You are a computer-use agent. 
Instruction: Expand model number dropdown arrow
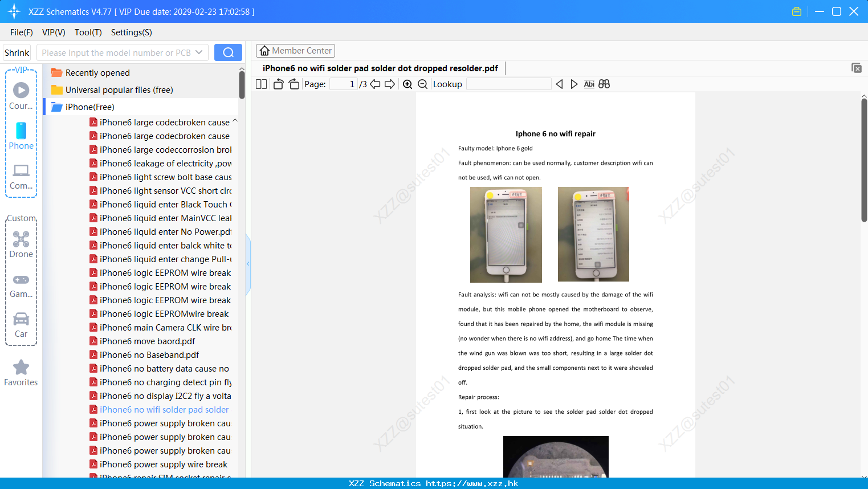tap(199, 52)
